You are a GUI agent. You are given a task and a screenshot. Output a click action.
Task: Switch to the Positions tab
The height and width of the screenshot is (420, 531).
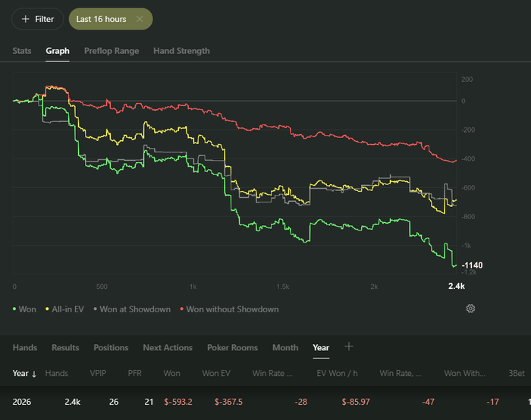click(x=111, y=347)
